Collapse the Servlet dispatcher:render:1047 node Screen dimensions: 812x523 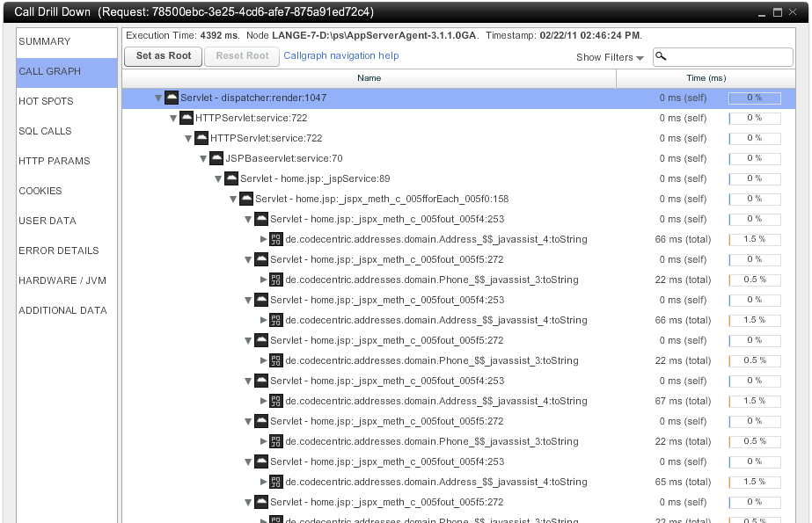pos(158,98)
